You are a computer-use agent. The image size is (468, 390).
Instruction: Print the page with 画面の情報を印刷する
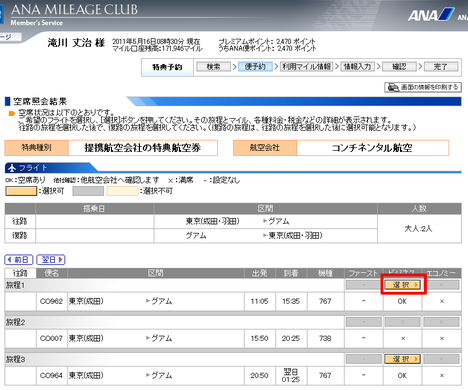(423, 87)
